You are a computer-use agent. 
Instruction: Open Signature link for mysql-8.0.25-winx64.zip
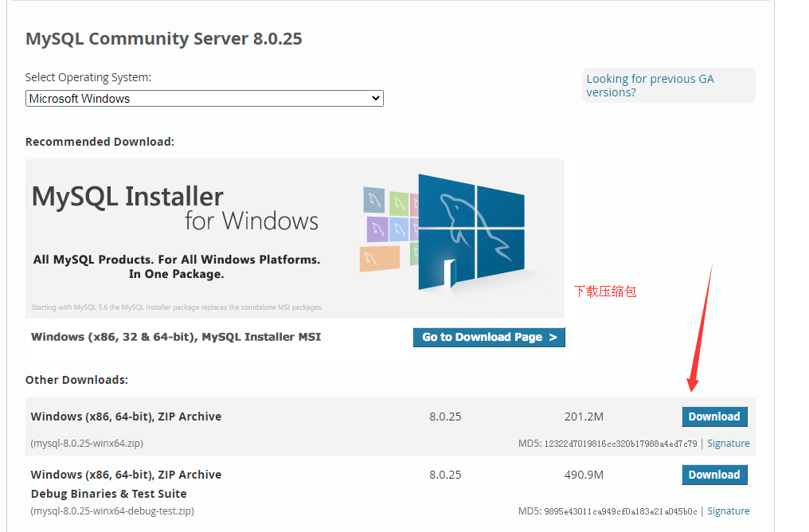[x=728, y=444]
